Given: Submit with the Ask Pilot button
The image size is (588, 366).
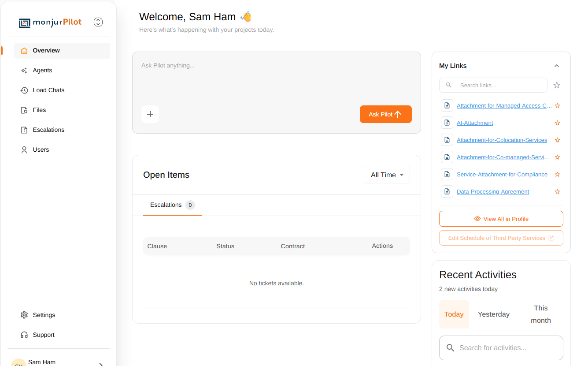Looking at the screenshot, I should tap(386, 114).
